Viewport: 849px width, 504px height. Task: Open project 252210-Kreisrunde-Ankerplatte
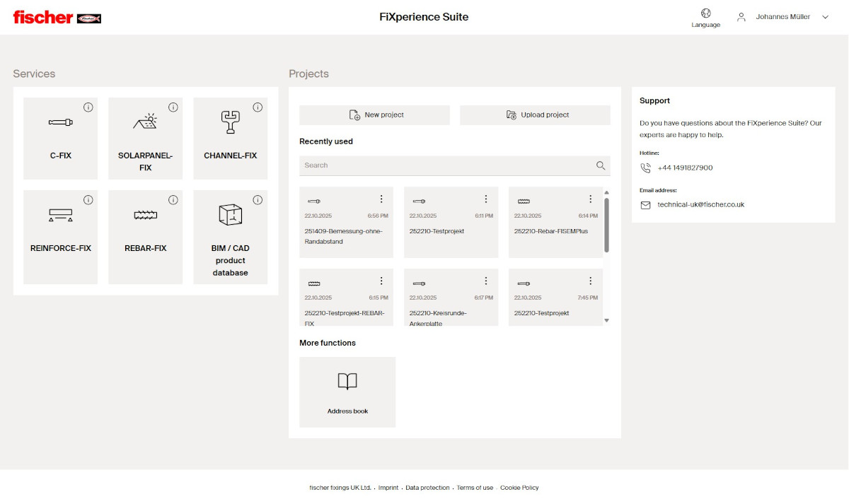tap(451, 297)
